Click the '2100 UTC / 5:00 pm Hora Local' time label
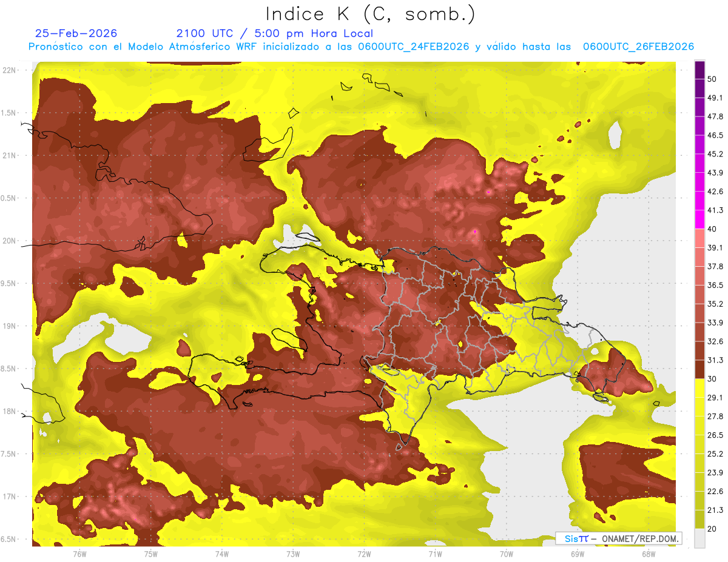 tap(275, 33)
